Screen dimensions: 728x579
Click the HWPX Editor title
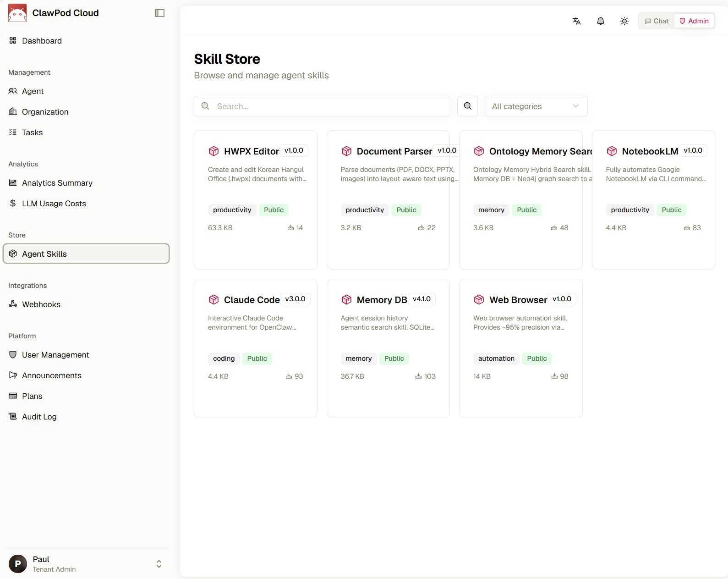[252, 151]
